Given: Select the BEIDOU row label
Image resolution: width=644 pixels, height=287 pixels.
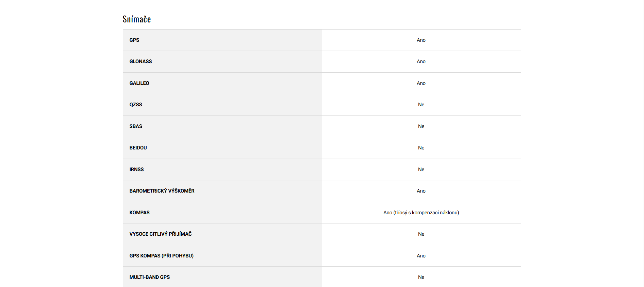Looking at the screenshot, I should click(x=138, y=148).
